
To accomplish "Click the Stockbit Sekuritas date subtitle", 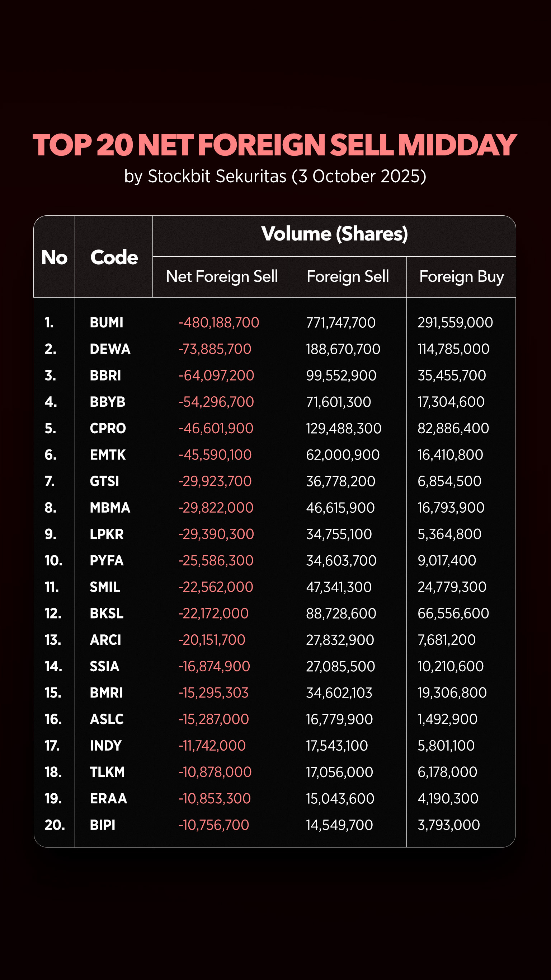I will pyautogui.click(x=275, y=176).
